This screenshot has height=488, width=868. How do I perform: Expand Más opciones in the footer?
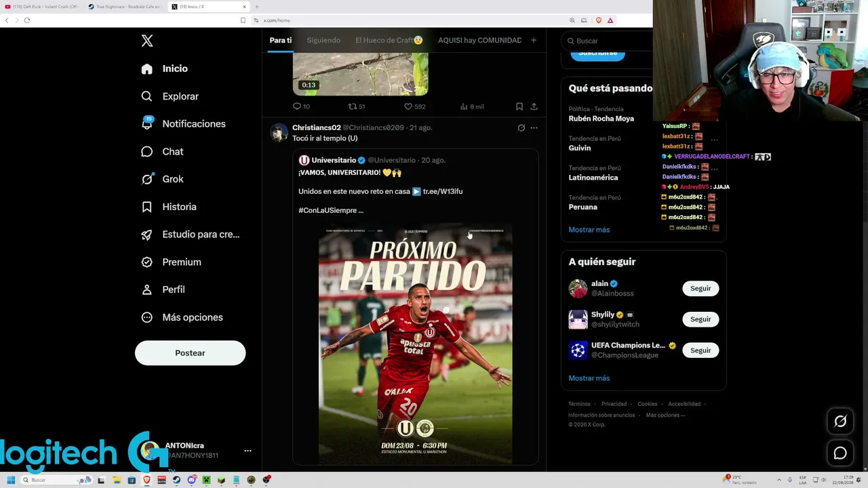coord(665,415)
